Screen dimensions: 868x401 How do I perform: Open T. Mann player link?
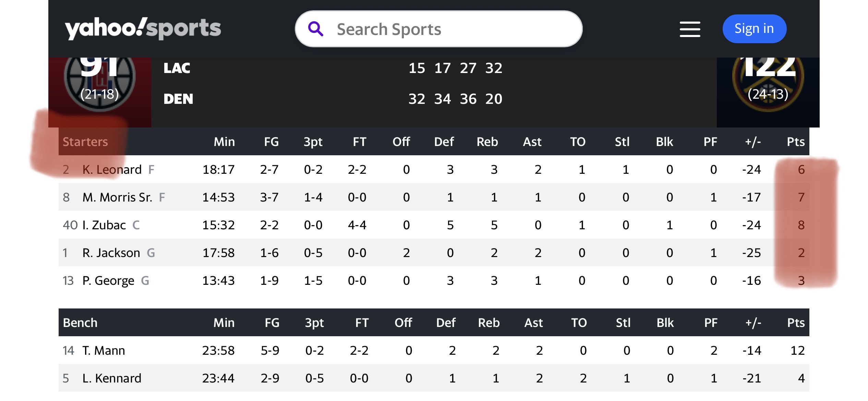tap(104, 350)
